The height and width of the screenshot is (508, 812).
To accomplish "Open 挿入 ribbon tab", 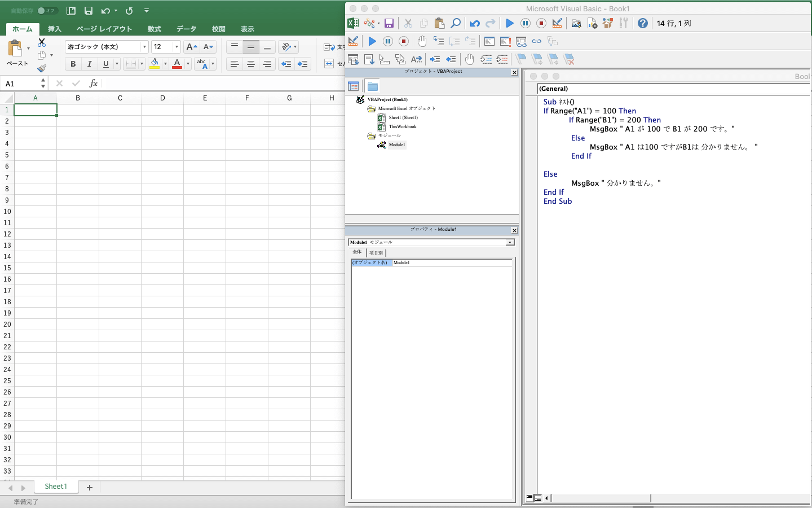I will pos(55,29).
